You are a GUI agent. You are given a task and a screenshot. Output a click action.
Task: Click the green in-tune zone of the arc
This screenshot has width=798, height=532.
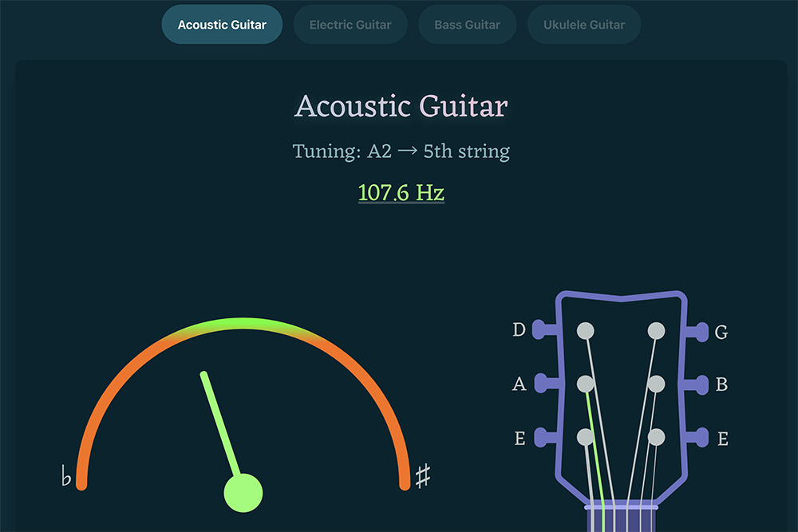243,323
